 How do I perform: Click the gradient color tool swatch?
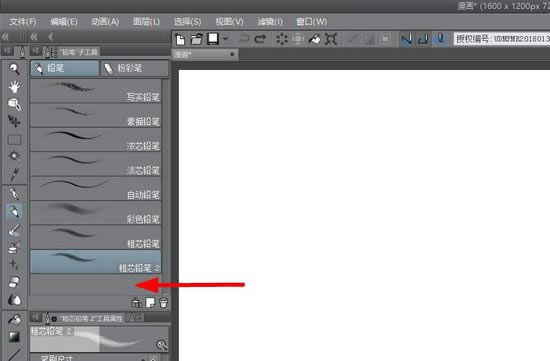click(x=14, y=337)
